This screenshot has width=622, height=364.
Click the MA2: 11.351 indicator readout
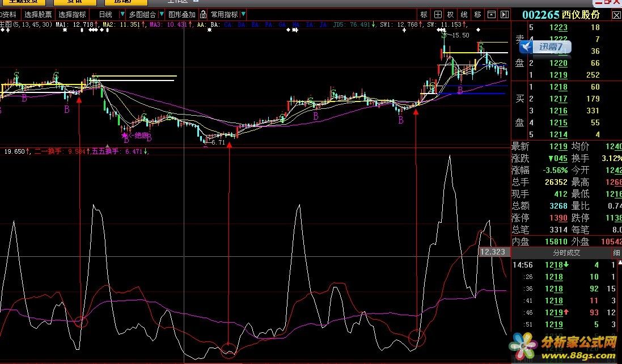(x=124, y=24)
